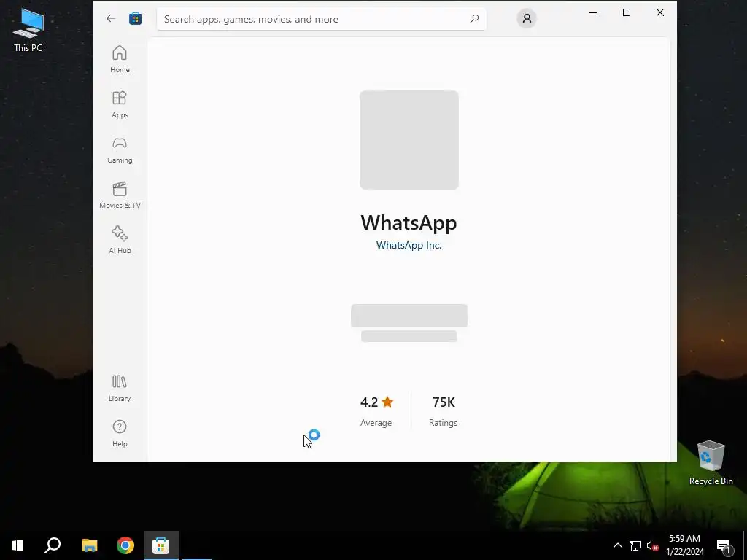
Task: Open AI Hub in sidebar
Action: click(x=120, y=240)
